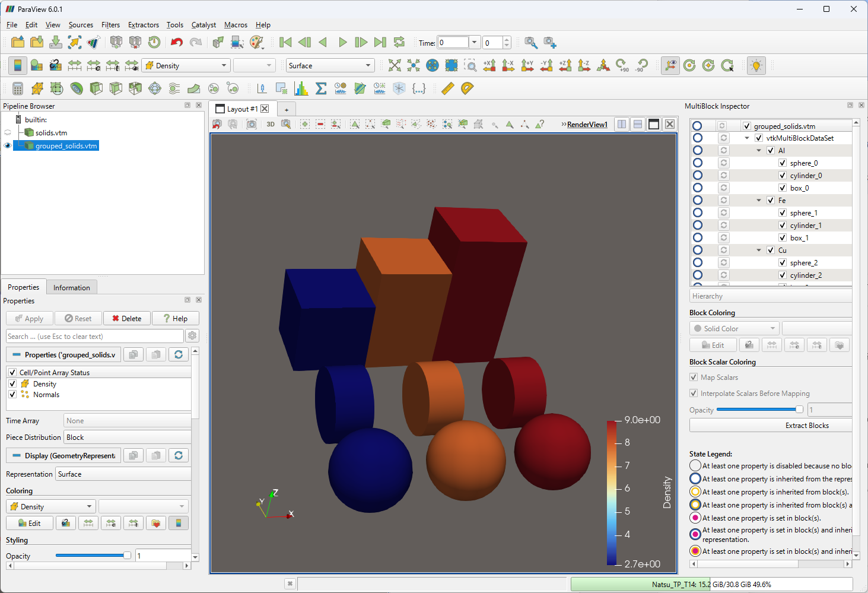Click the Help button in Properties
868x593 pixels.
(176, 318)
